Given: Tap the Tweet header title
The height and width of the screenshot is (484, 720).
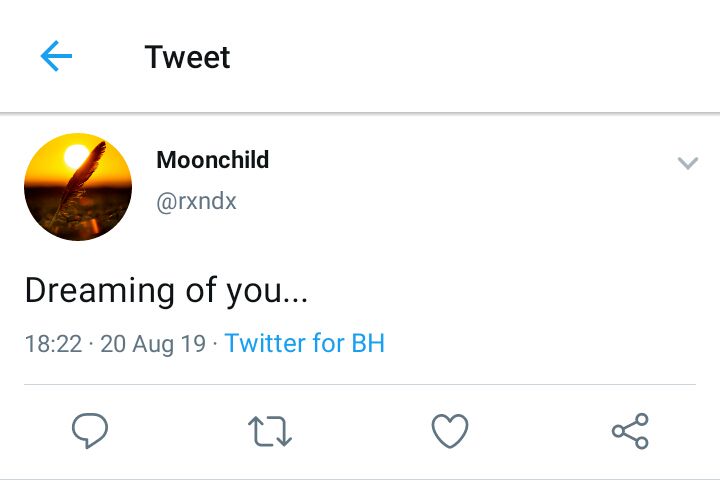Looking at the screenshot, I should (x=187, y=57).
